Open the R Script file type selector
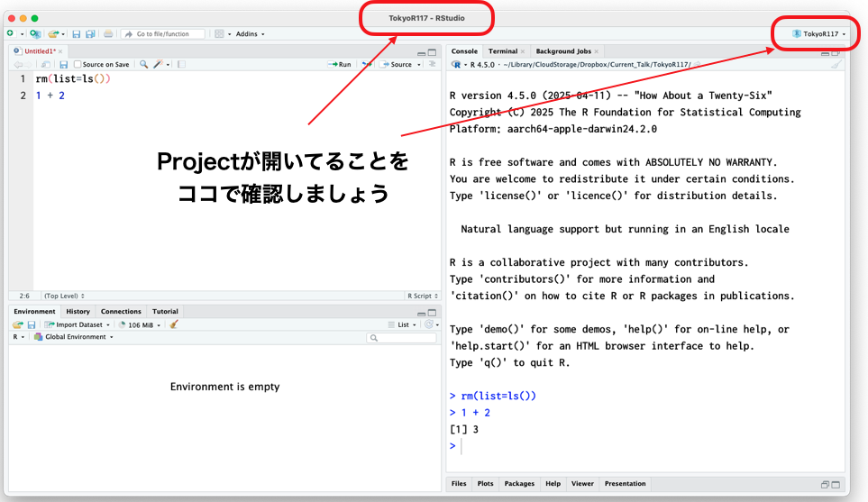Screen dimensions: 868x502 [x=423, y=296]
